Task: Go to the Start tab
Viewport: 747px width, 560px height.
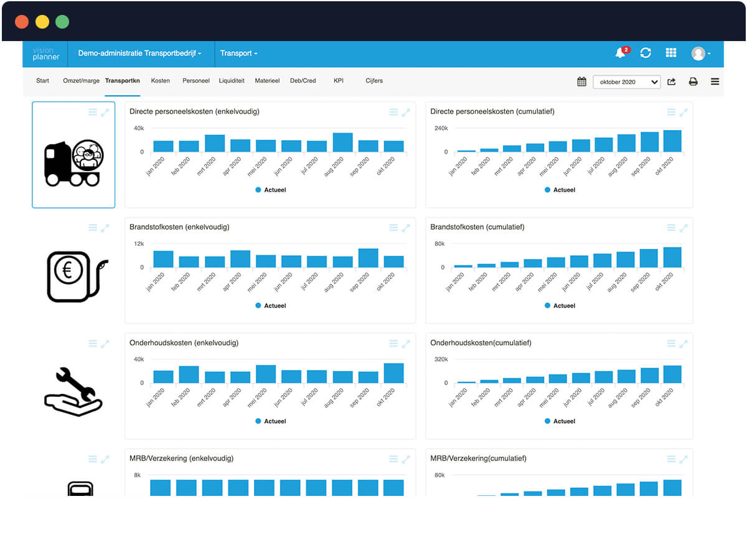Action: point(42,81)
